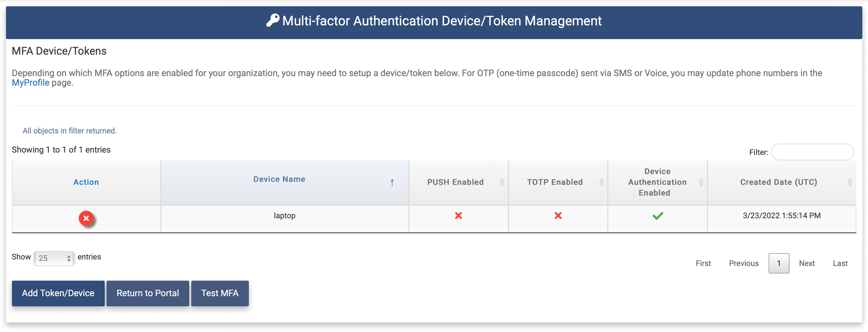This screenshot has width=868, height=332.
Task: Click the key icon in header
Action: (273, 20)
